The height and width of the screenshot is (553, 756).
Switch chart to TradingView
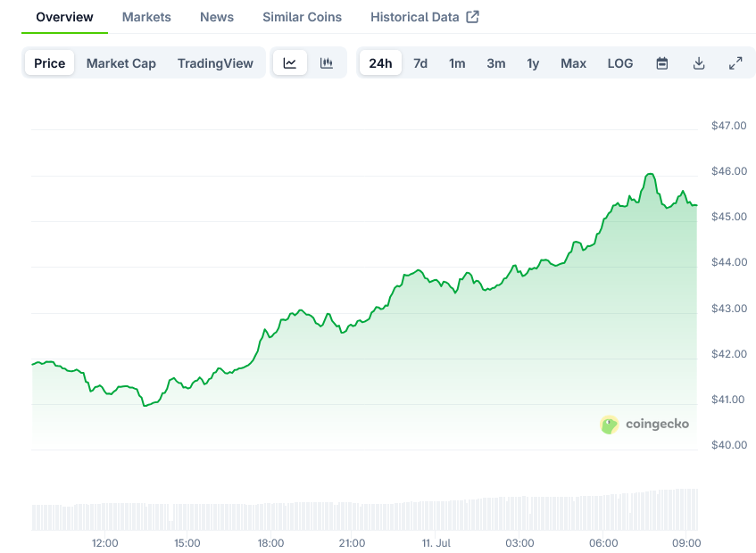click(x=215, y=63)
